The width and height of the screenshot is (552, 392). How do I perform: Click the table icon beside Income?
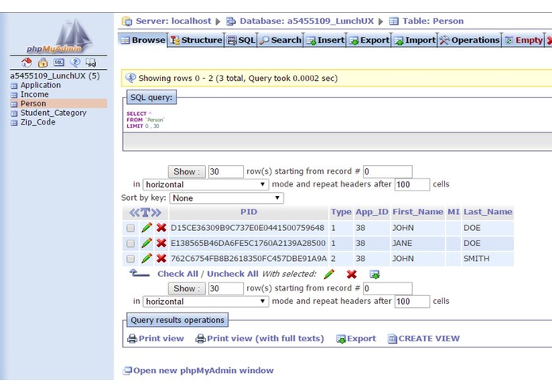tap(14, 95)
